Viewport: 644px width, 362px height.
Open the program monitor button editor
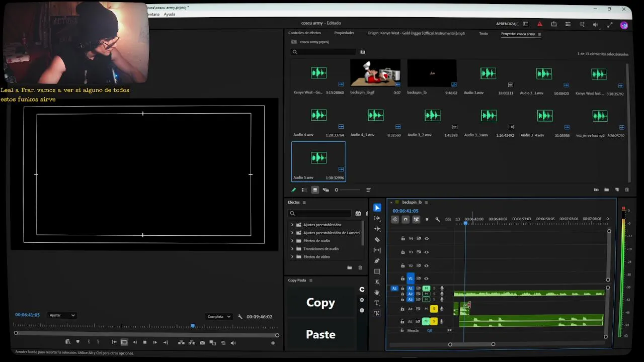tap(273, 343)
